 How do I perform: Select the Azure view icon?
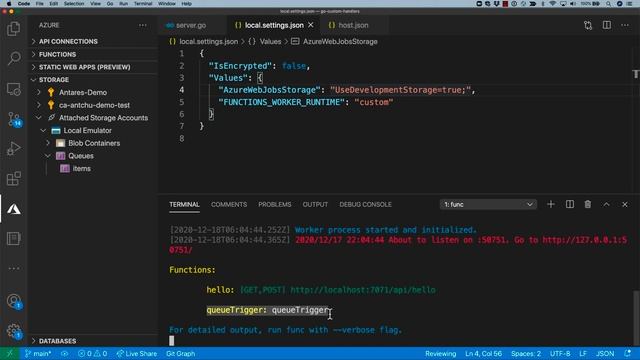(13, 209)
